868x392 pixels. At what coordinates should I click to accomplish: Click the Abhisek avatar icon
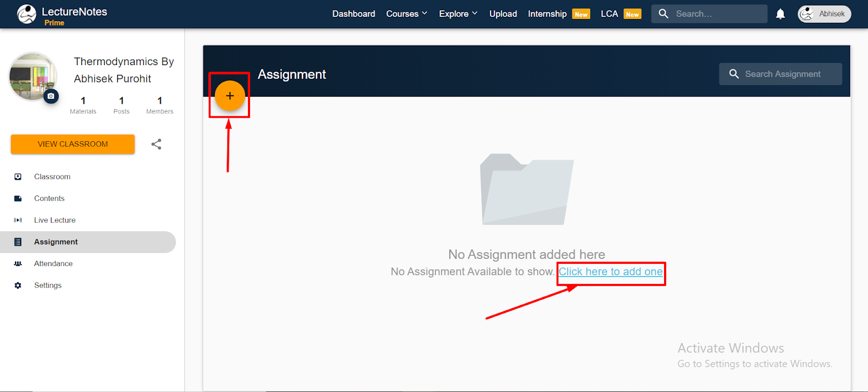point(807,14)
